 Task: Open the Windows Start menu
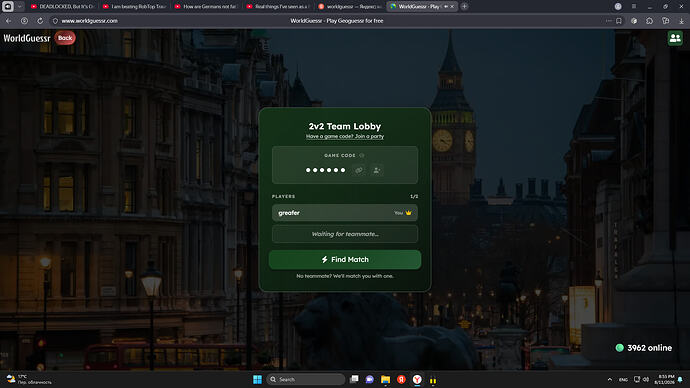(x=257, y=379)
